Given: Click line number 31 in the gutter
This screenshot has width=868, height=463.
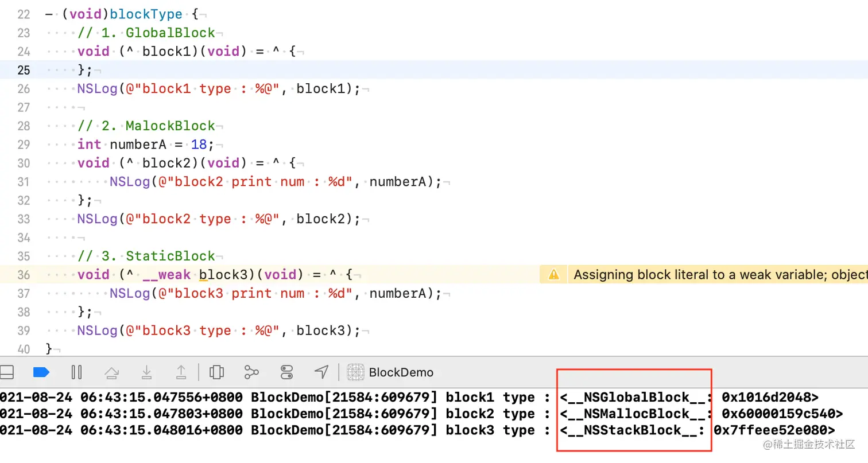Looking at the screenshot, I should pyautogui.click(x=24, y=182).
